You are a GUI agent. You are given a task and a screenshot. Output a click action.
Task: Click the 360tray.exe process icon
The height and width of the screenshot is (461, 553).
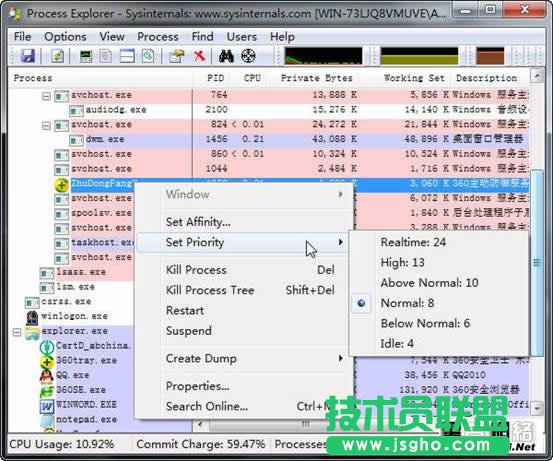tap(47, 362)
